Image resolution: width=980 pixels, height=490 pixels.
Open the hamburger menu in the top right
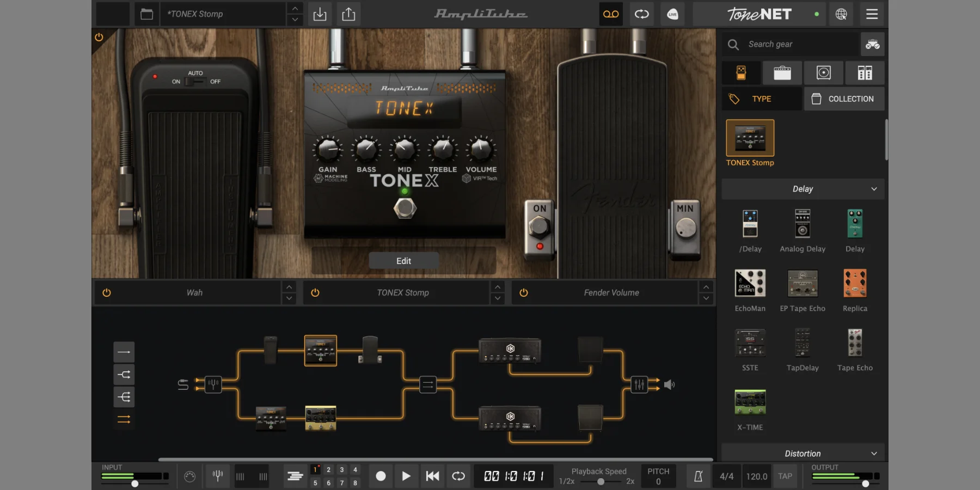coord(872,14)
